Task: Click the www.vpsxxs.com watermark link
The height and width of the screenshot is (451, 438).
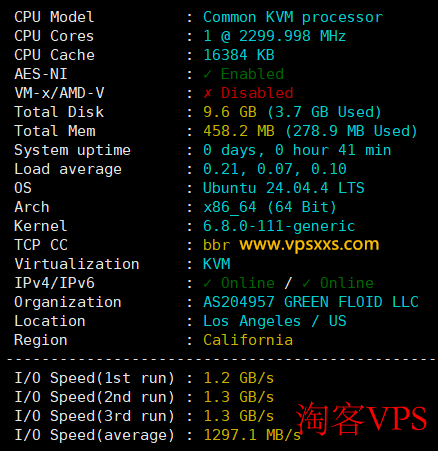Action: (x=309, y=245)
